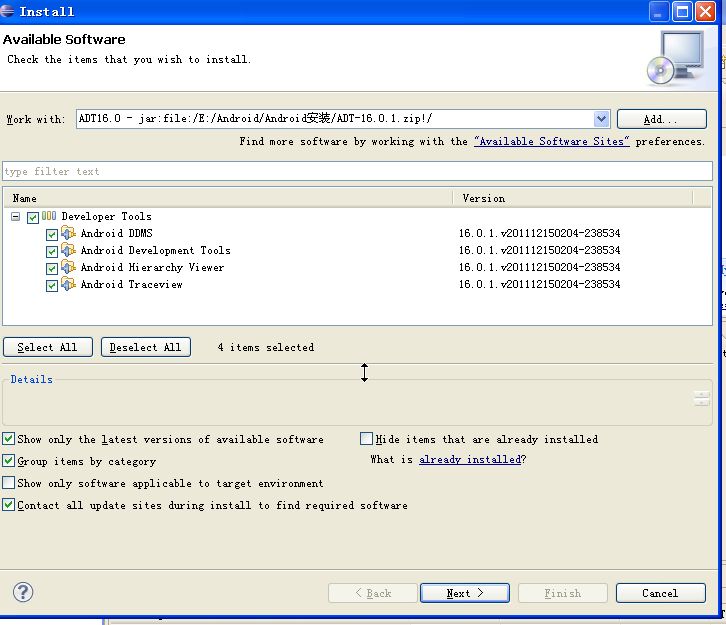The width and height of the screenshot is (726, 625).
Task: Click the Next button
Action: point(464,593)
